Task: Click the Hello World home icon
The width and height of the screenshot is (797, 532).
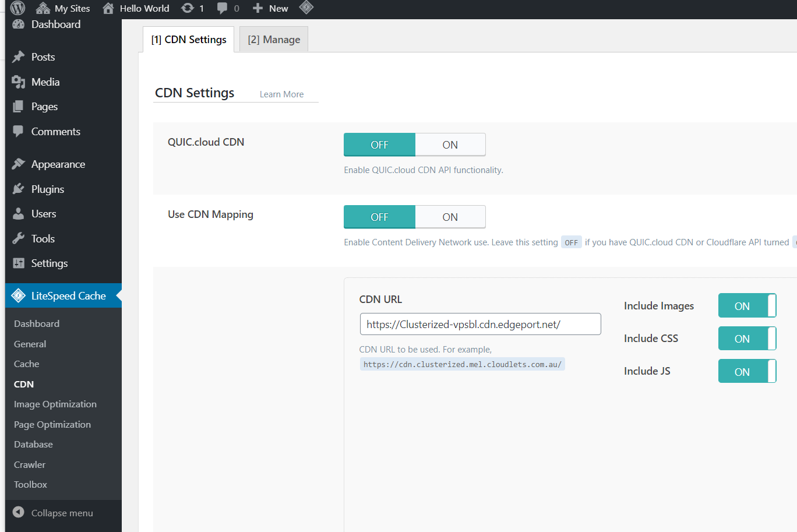Action: click(108, 8)
